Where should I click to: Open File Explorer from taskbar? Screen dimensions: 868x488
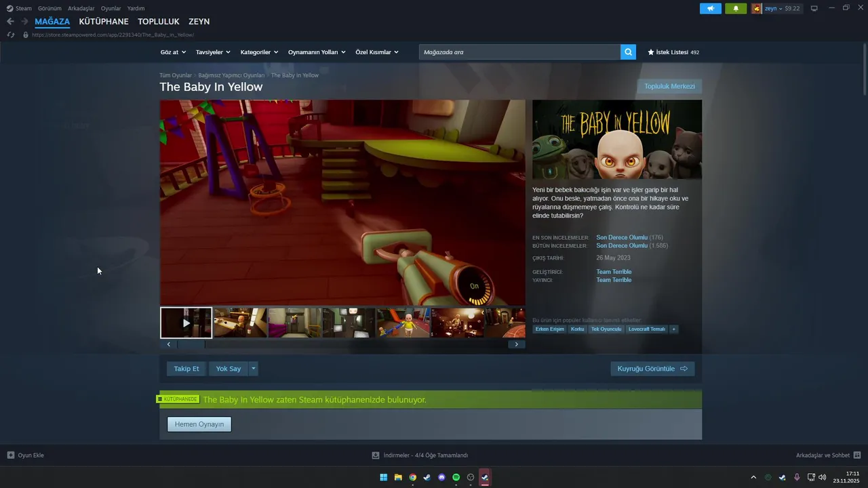pos(398,477)
